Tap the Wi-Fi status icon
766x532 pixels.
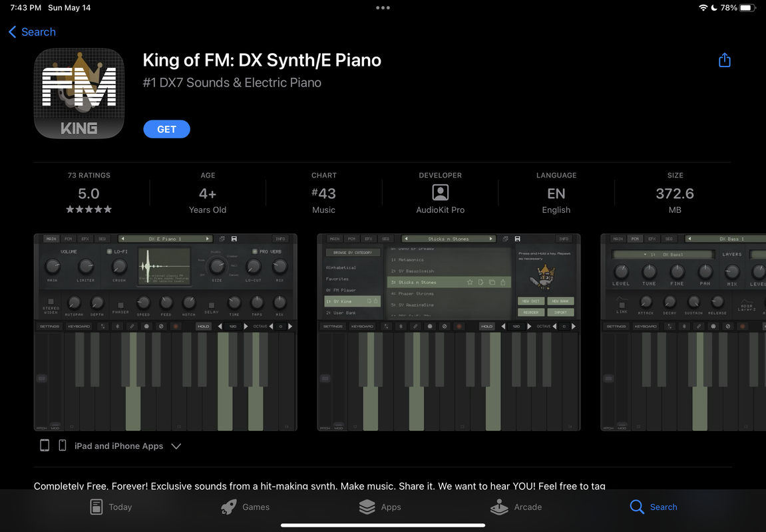tap(703, 8)
